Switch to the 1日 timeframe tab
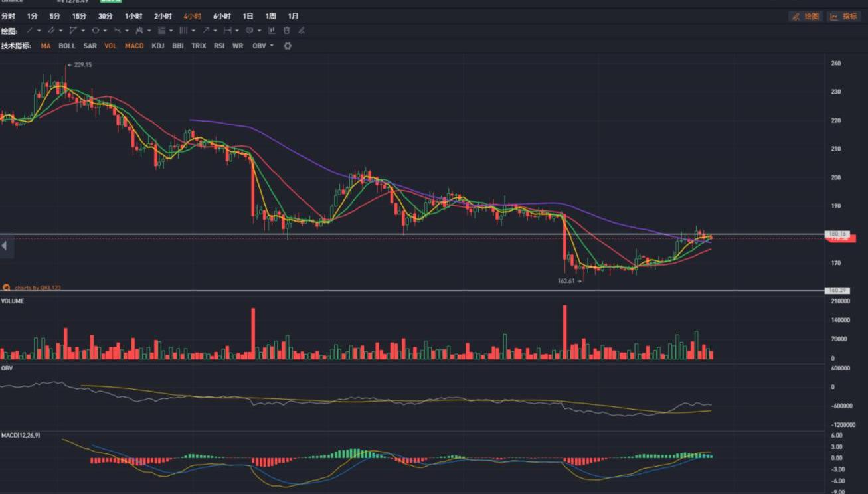Image resolution: width=868 pixels, height=494 pixels. pos(248,16)
